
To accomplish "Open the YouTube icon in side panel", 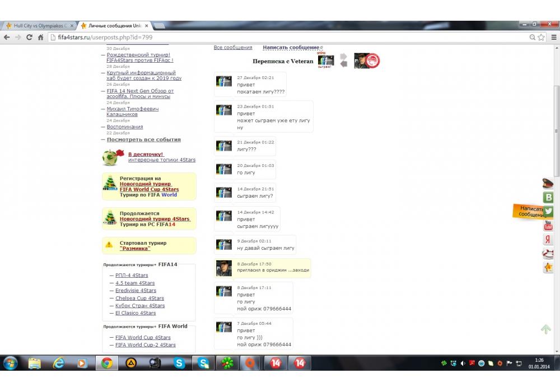I will 548,226.
